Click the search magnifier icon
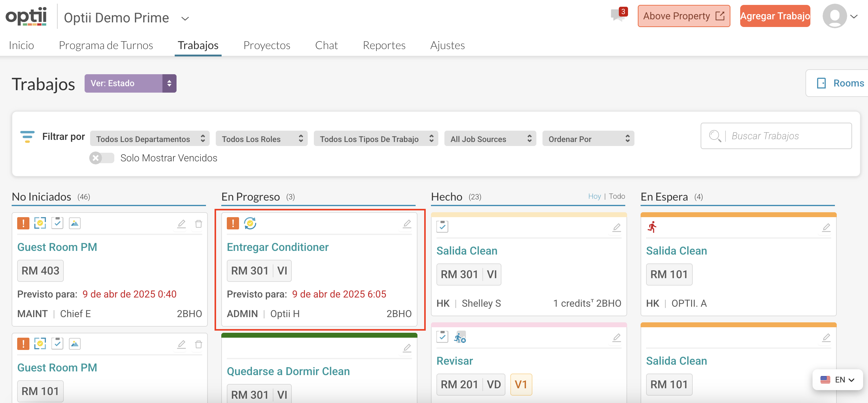 point(714,136)
